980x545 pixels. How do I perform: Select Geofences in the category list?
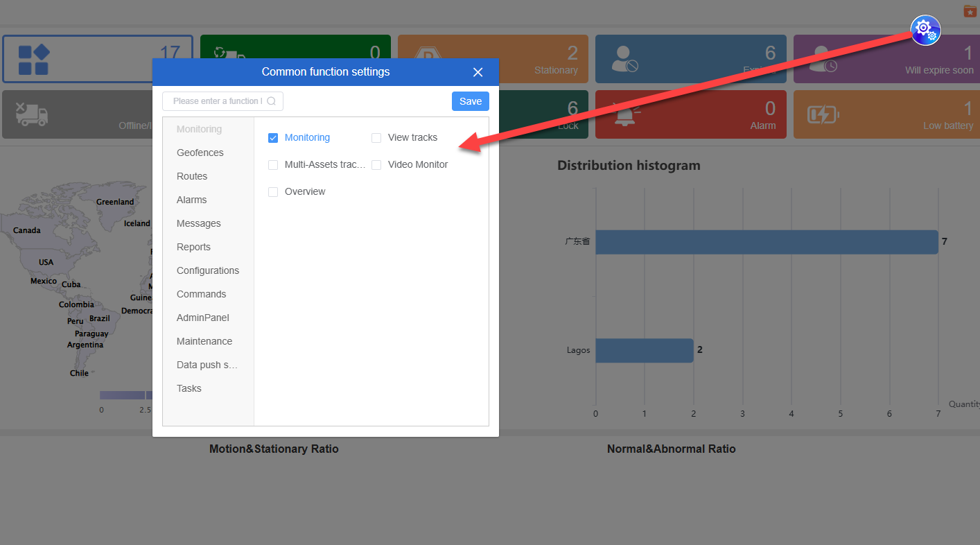click(200, 153)
